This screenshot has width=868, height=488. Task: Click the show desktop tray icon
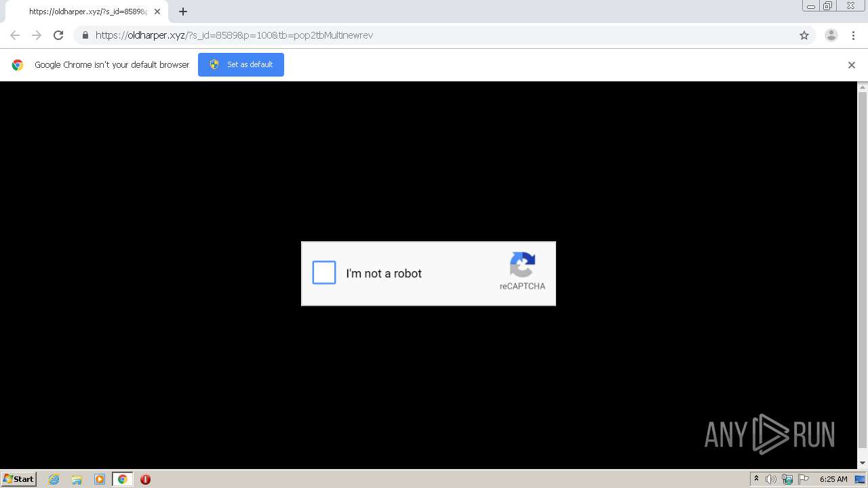[x=860, y=479]
